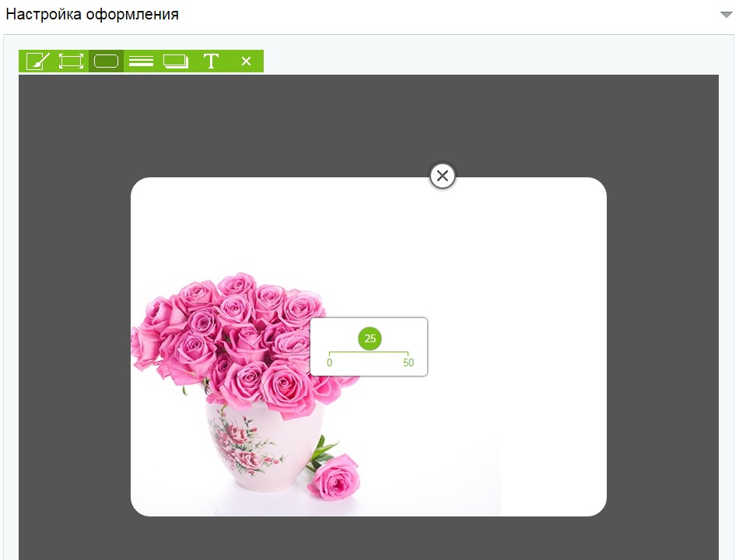Select the horizontal lines border tool
739x560 pixels.
pos(141,61)
